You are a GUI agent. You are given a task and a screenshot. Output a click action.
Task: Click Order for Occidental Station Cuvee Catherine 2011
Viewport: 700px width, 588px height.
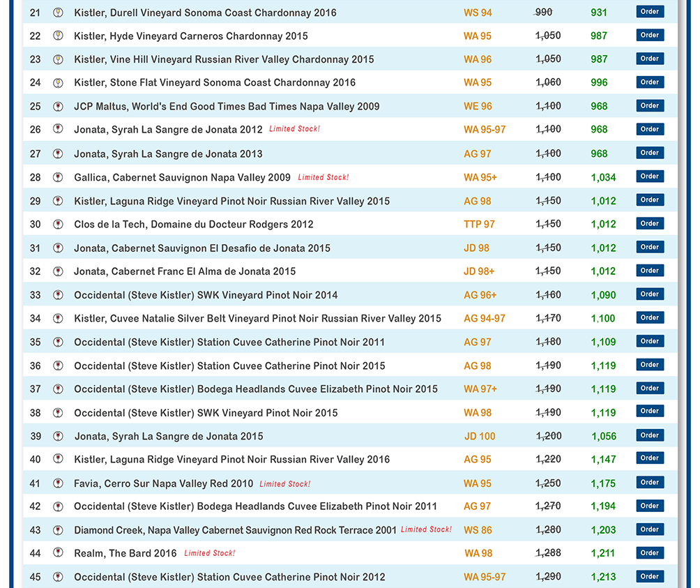[x=650, y=341]
